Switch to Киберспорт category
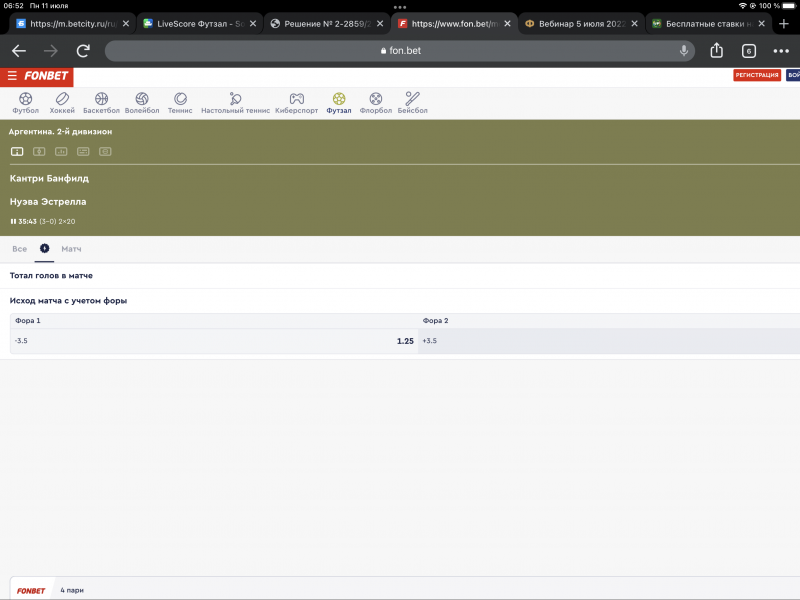This screenshot has width=800, height=600. 296,102
